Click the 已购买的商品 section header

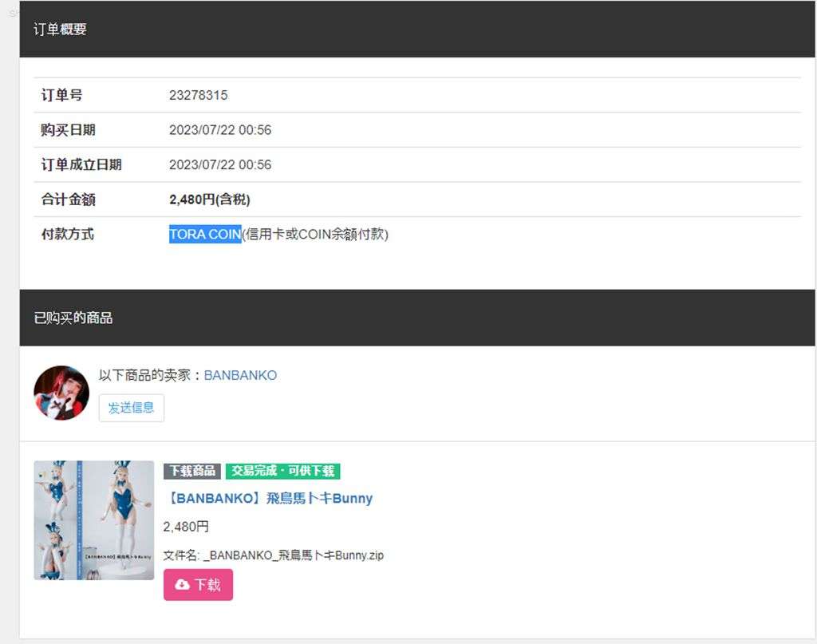pyautogui.click(x=73, y=318)
